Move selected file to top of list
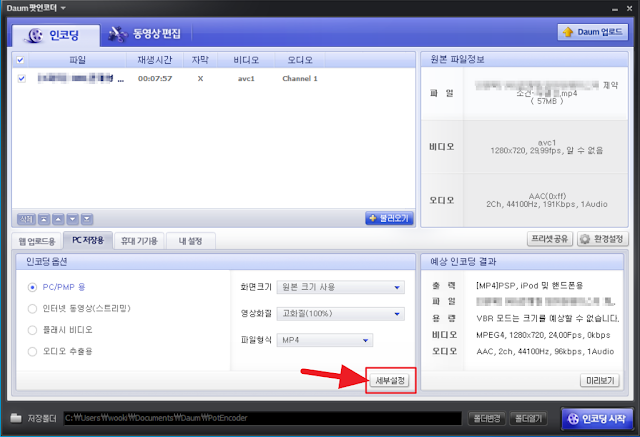 [x=44, y=219]
